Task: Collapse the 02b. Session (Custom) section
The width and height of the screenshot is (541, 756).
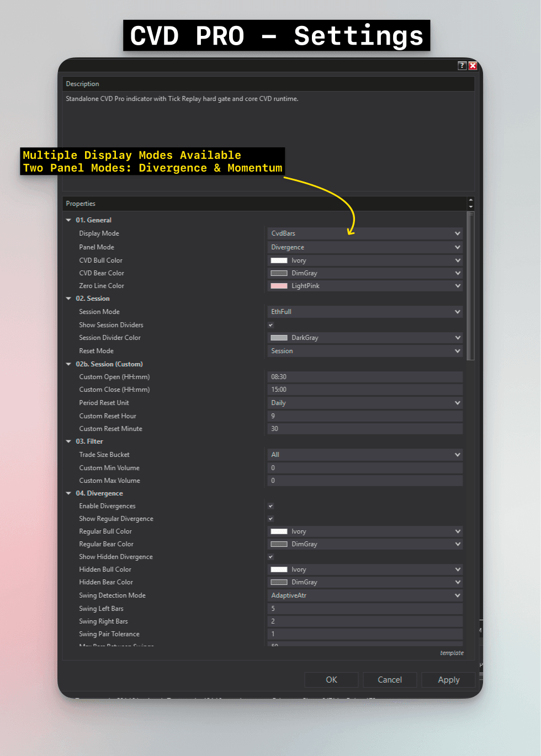Action: tap(68, 364)
